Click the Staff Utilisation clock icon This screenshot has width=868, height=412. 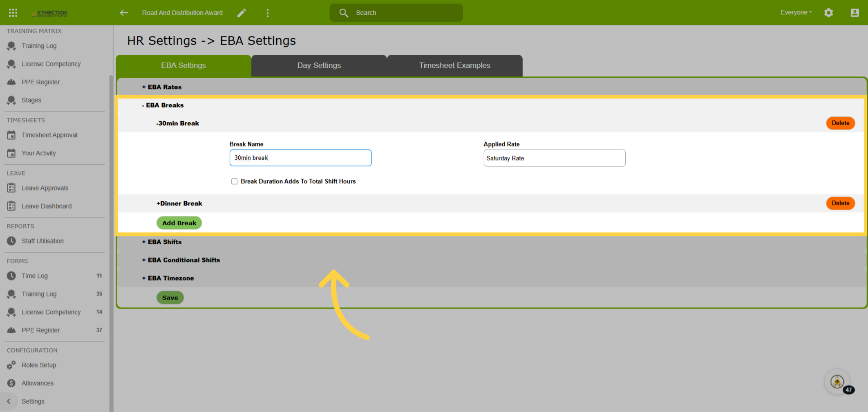pos(11,241)
